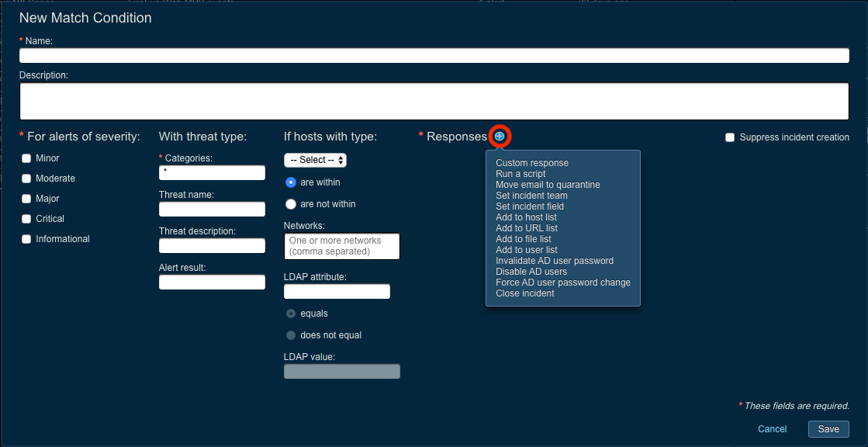
Task: Click the add response plus icon
Action: 500,137
